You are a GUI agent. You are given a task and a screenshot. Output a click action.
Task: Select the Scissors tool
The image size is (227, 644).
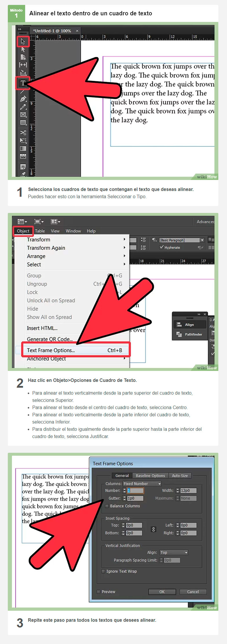[23, 133]
